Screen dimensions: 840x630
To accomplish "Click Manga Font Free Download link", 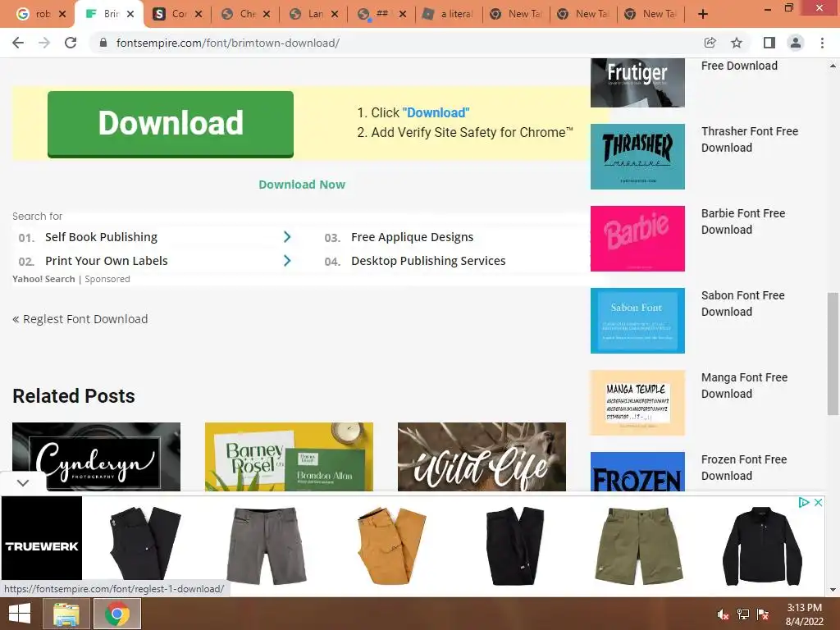I will (x=744, y=386).
